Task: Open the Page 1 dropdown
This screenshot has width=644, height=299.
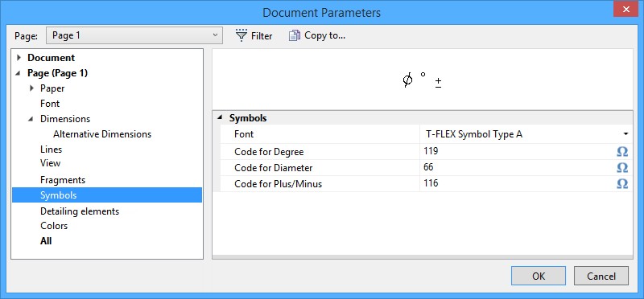Action: 134,35
